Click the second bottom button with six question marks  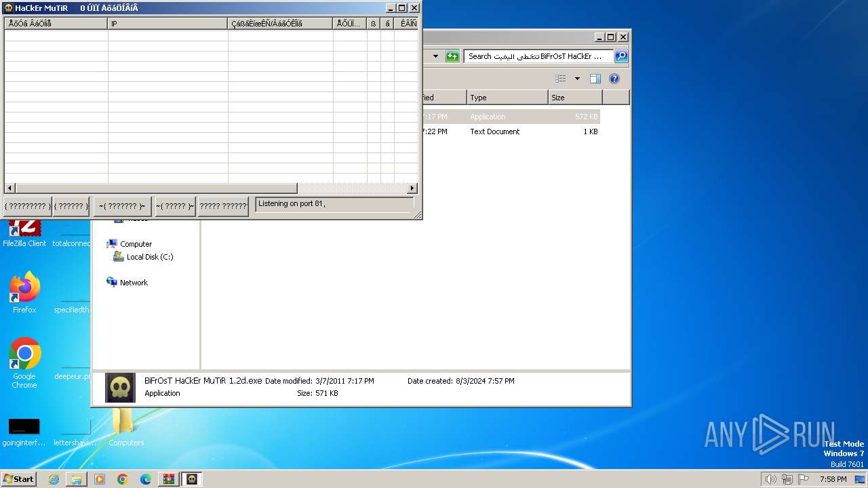(x=71, y=206)
